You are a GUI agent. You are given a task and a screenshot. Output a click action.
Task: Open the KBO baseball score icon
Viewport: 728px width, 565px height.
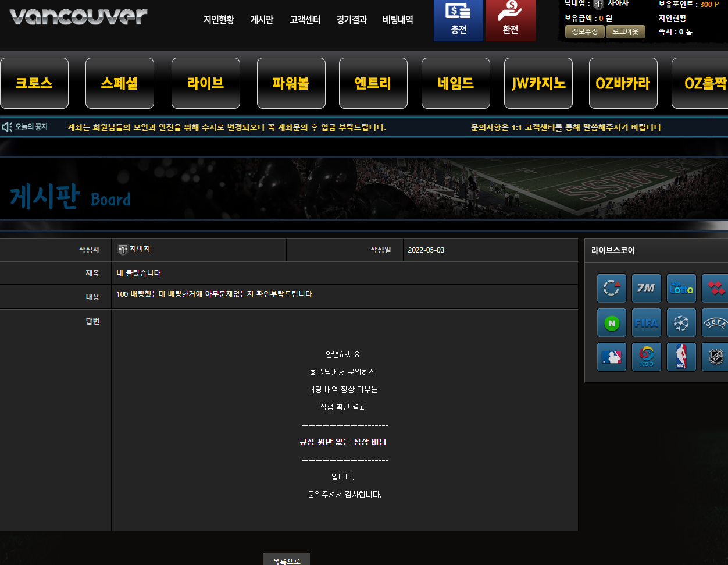tap(646, 357)
